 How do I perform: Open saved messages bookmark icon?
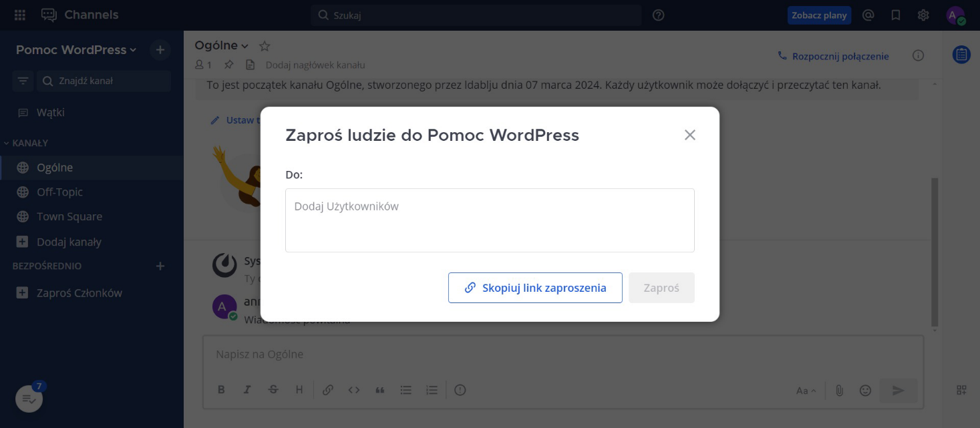click(x=896, y=15)
